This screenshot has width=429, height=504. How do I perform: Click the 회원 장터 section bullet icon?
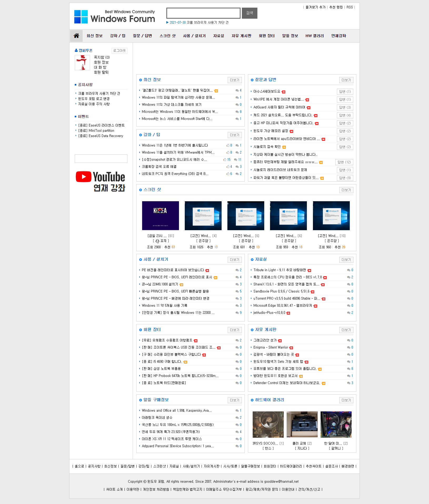(141, 330)
